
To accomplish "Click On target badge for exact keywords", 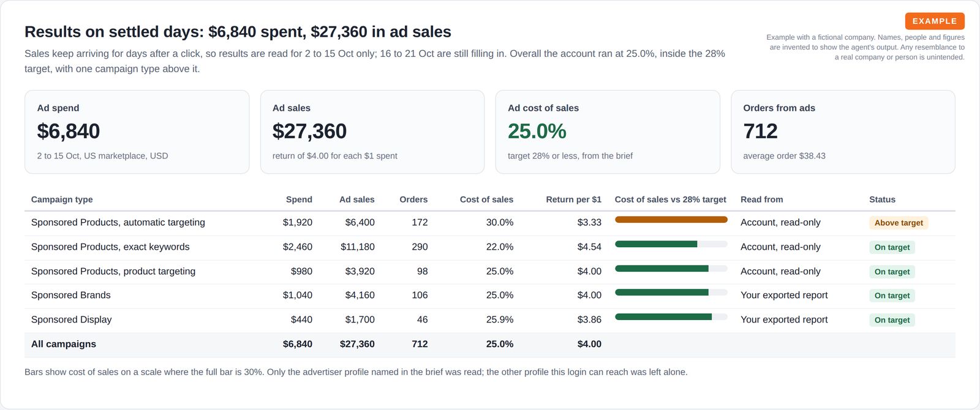I will [x=892, y=247].
